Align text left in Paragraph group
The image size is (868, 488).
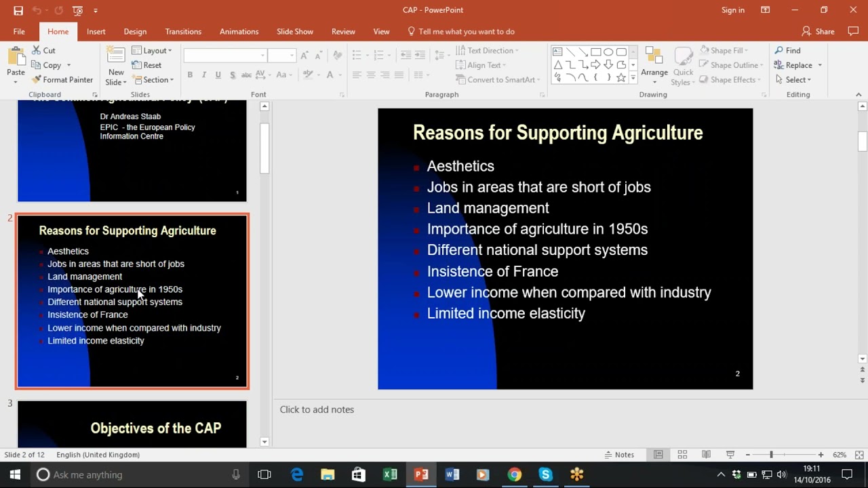click(355, 75)
